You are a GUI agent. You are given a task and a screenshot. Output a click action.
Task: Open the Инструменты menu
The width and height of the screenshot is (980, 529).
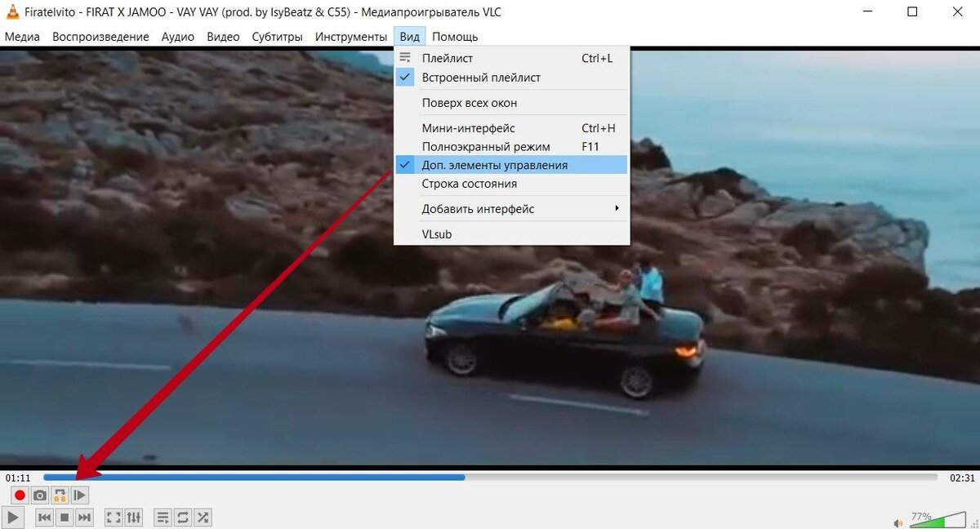coord(350,37)
